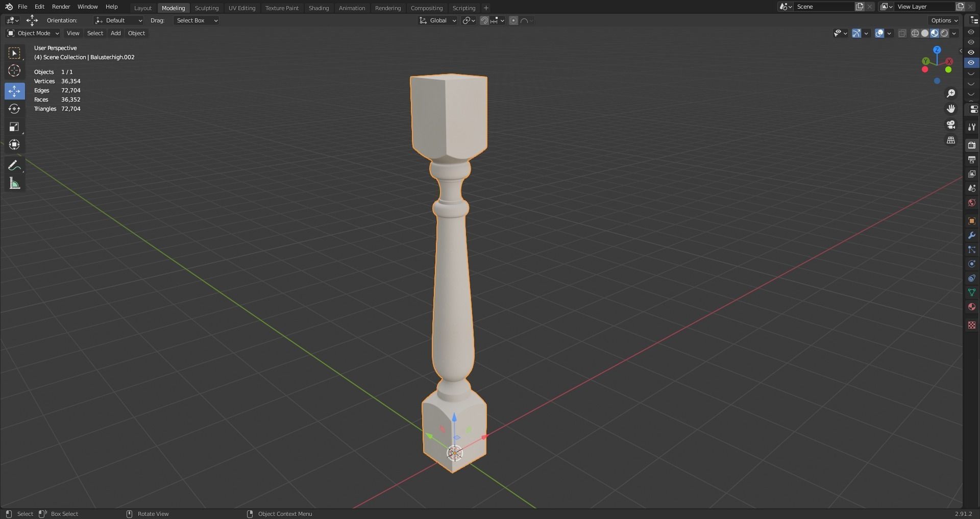The image size is (980, 519).
Task: Click the pan hand viewport icon
Action: 951,109
